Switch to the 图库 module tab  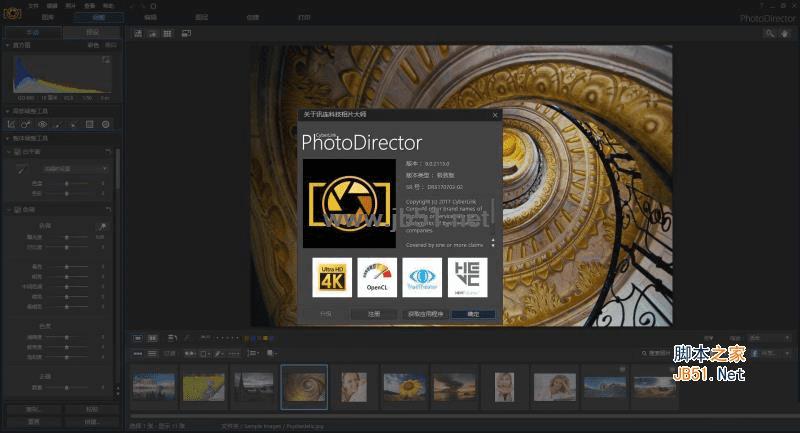tap(47, 17)
